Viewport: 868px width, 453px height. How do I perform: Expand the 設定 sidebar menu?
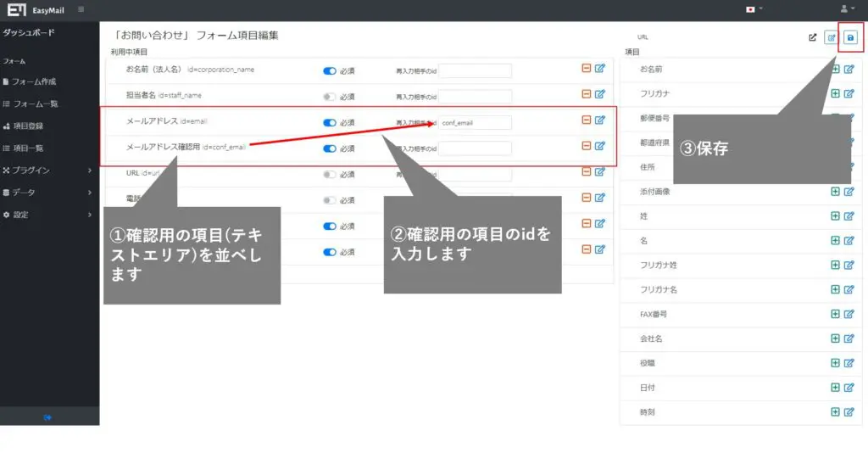[x=48, y=215]
